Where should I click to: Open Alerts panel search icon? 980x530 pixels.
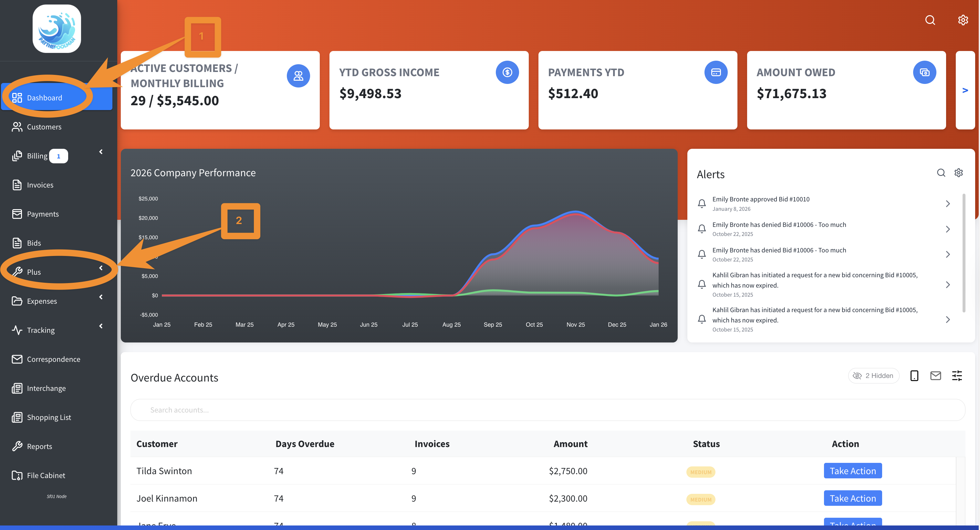click(941, 173)
